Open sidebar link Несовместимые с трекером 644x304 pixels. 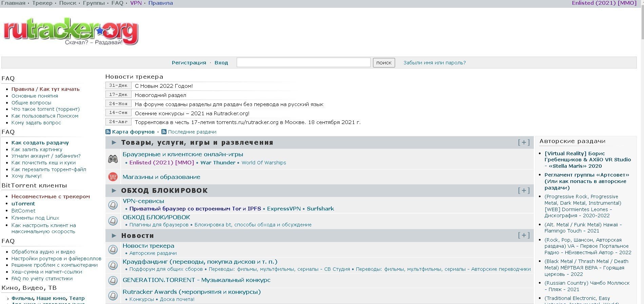[51, 197]
